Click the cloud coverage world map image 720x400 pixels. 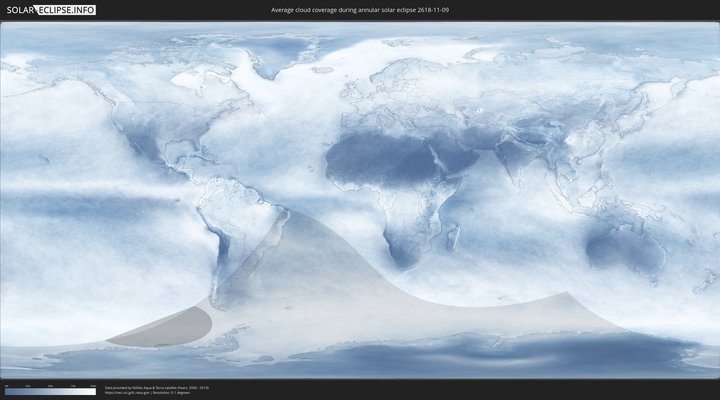[360, 200]
